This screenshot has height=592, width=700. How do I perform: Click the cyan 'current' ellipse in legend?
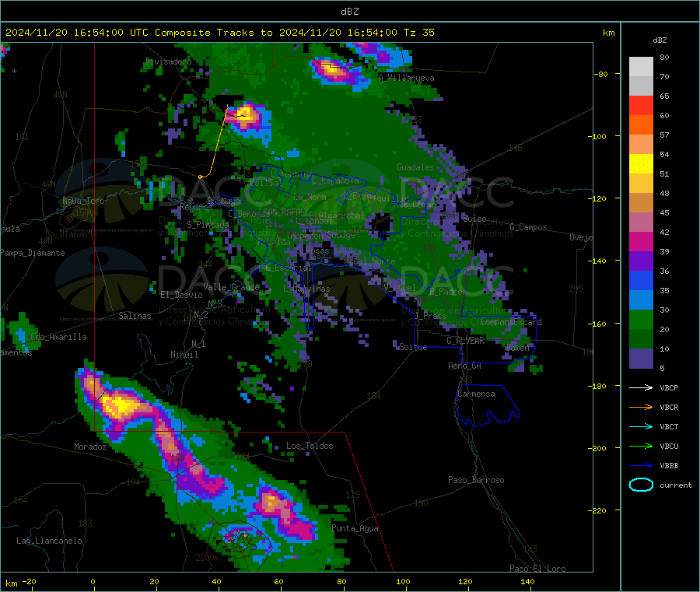pyautogui.click(x=641, y=485)
